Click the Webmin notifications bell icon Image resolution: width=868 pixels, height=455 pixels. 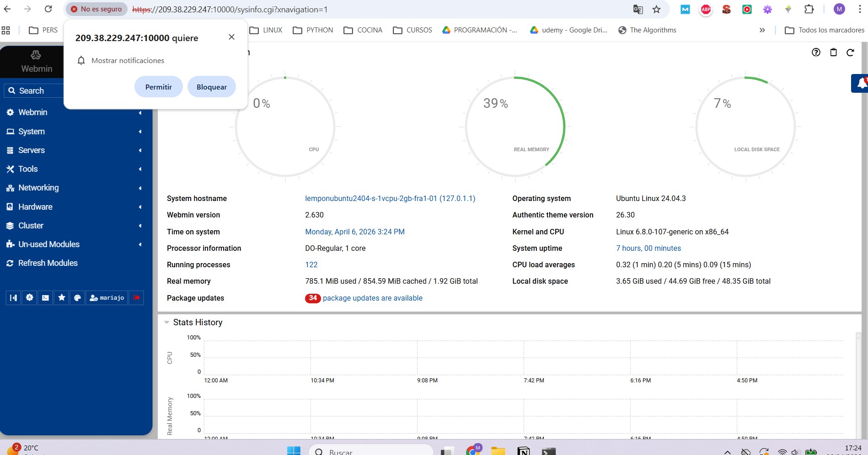pyautogui.click(x=861, y=83)
